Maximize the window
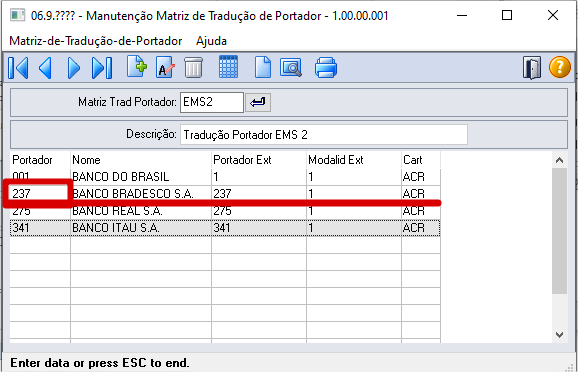 (x=507, y=15)
